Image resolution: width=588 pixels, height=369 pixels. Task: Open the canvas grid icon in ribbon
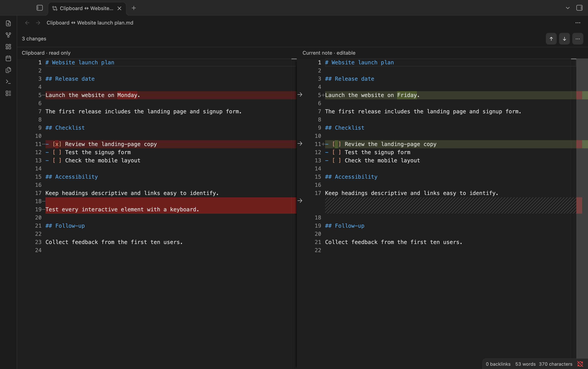pos(8,47)
